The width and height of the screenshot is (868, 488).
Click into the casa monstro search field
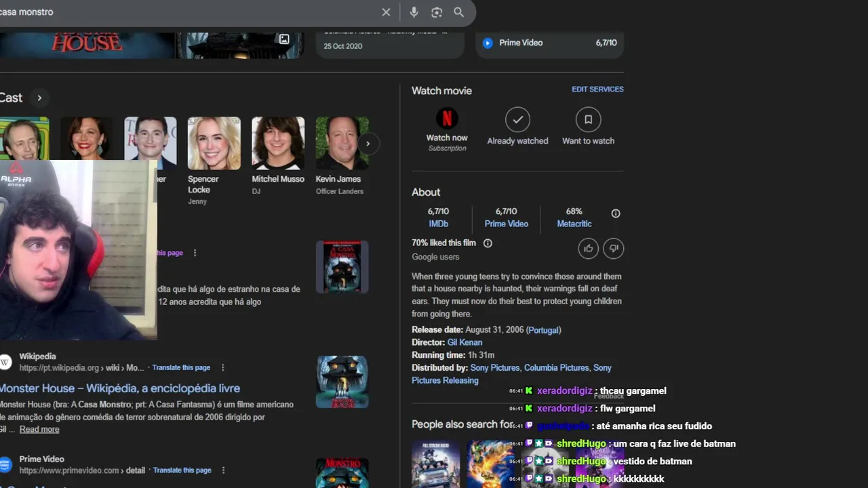186,12
